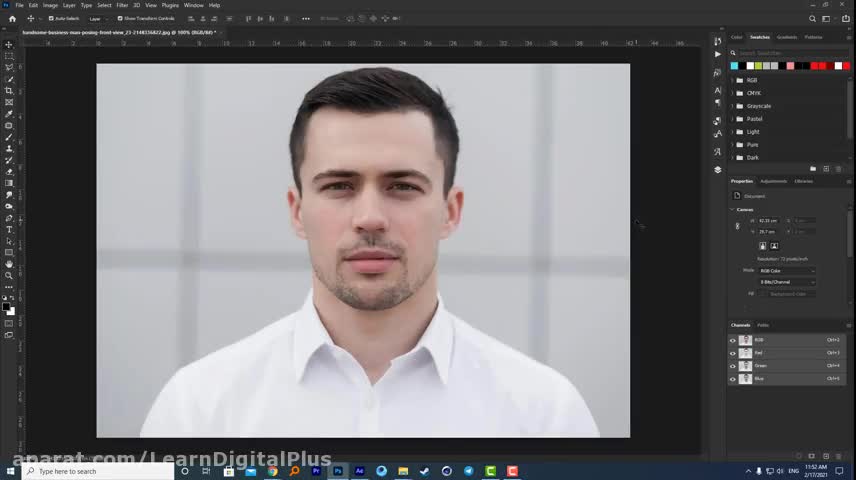856x480 pixels.
Task: Select the Zoom tool magnifier
Action: pos(9,275)
